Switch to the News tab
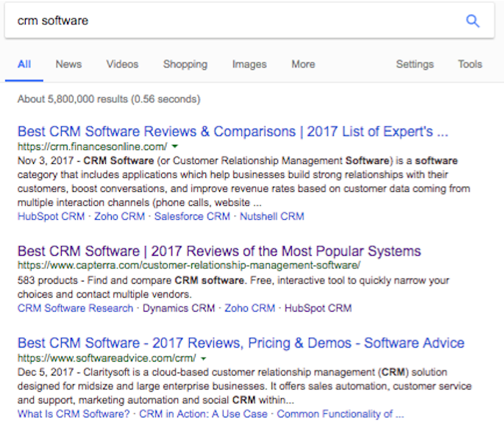The image size is (504, 427). (x=68, y=64)
